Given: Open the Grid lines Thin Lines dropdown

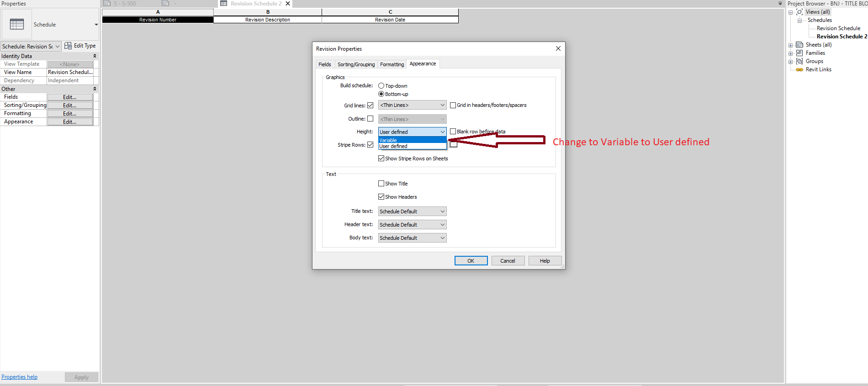Looking at the screenshot, I should [x=412, y=105].
